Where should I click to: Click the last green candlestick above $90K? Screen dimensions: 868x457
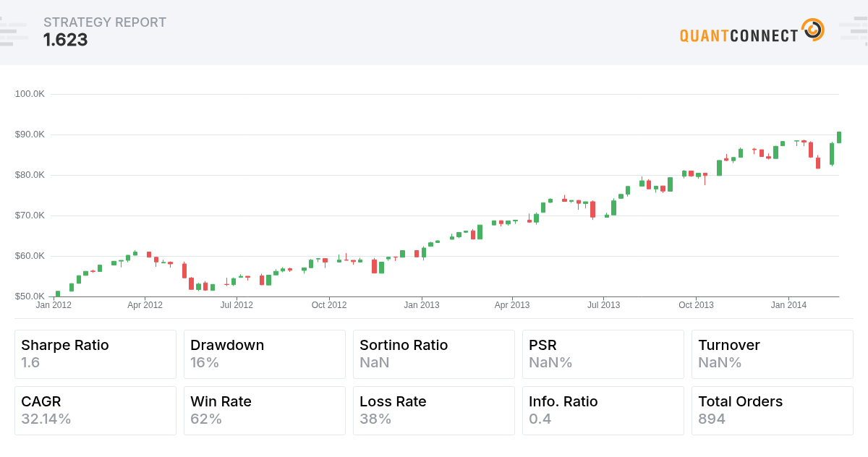tap(839, 137)
